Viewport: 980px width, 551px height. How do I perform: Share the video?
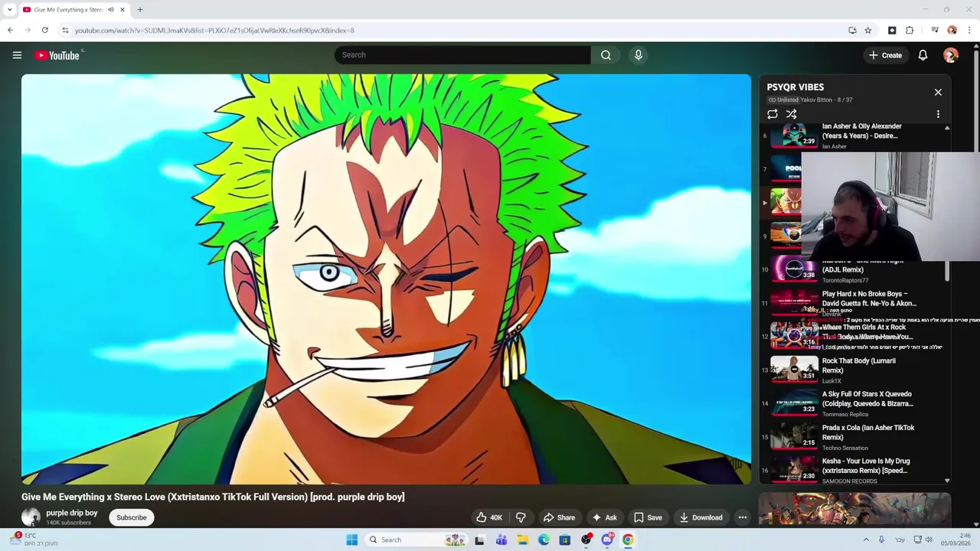click(x=558, y=517)
